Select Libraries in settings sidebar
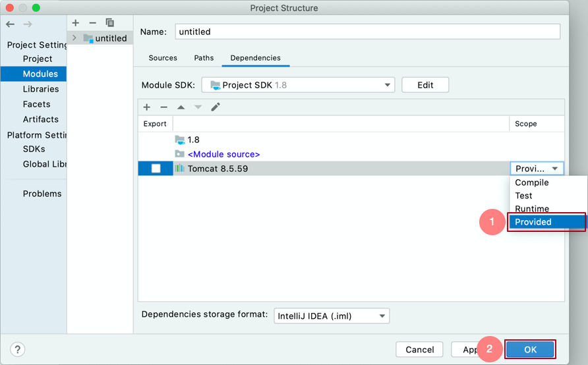 click(41, 89)
